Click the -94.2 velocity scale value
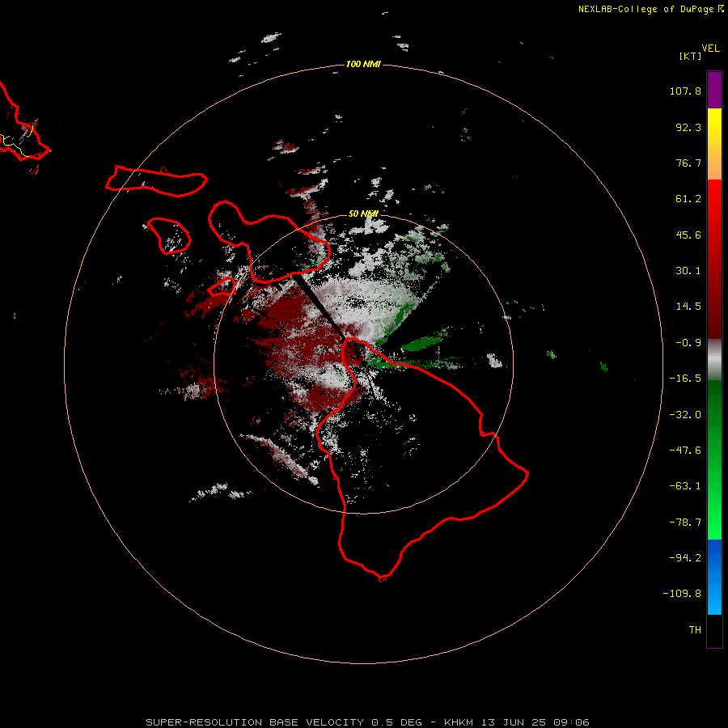The image size is (728, 728). point(685,558)
